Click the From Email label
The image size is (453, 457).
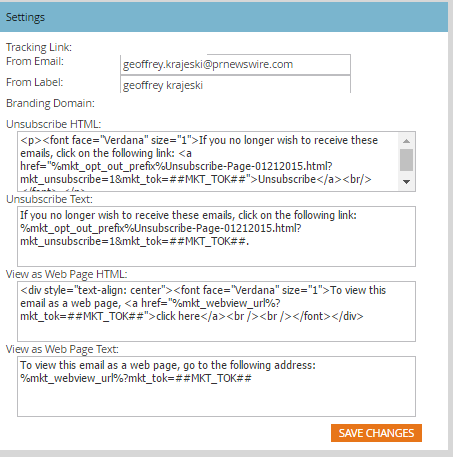pyautogui.click(x=35, y=61)
